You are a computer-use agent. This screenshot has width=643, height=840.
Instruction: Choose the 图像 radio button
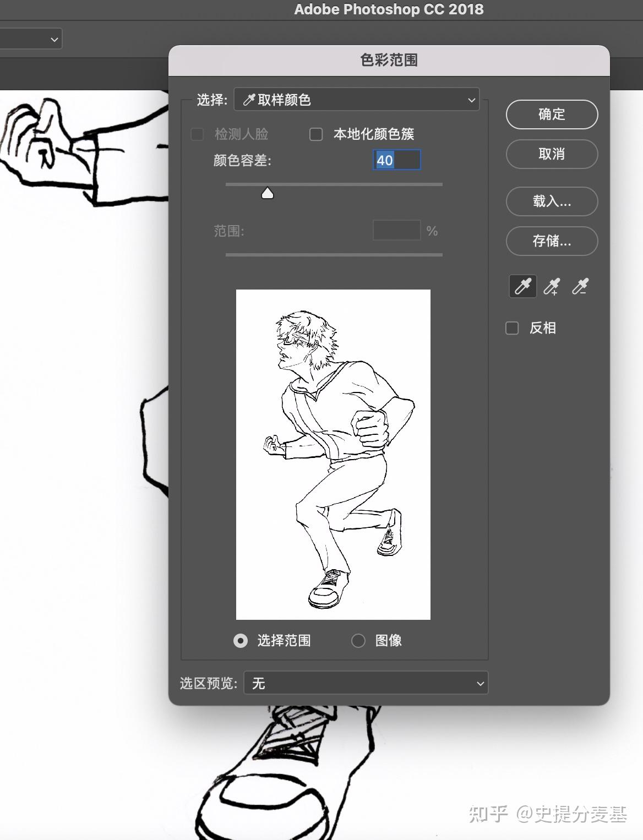[x=358, y=641]
